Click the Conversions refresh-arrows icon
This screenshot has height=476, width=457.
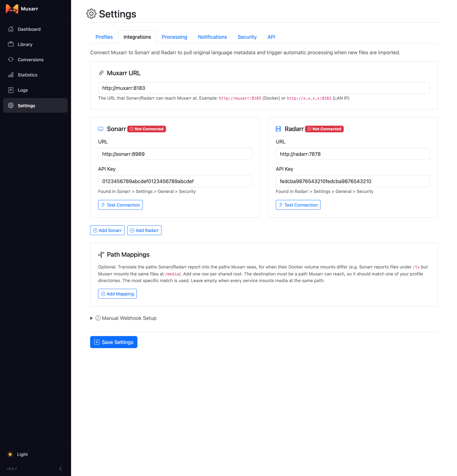(x=11, y=60)
